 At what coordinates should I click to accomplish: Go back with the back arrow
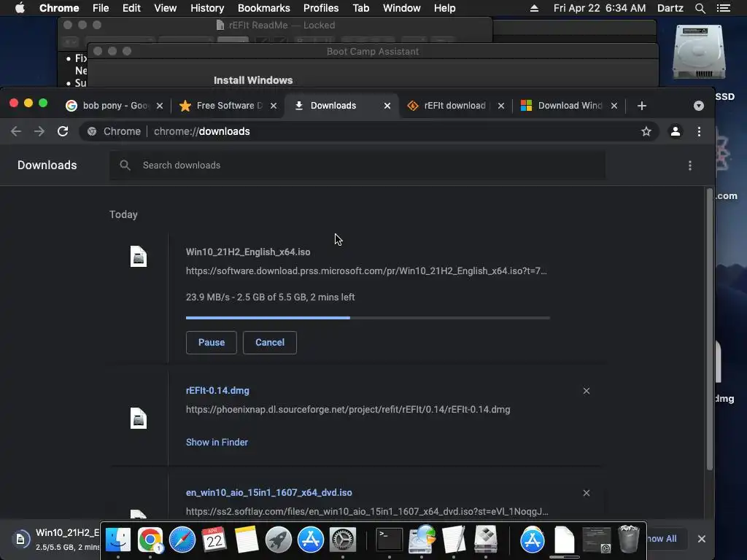[16, 131]
